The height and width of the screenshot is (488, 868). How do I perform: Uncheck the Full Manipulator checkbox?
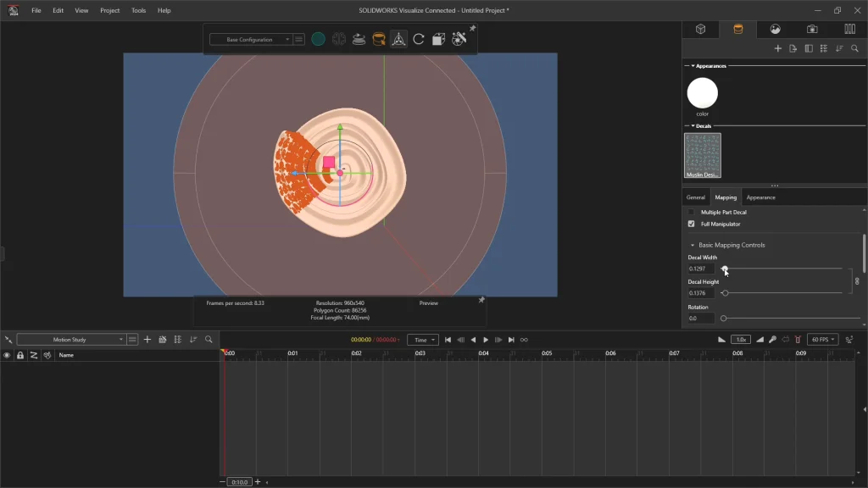[x=692, y=224]
